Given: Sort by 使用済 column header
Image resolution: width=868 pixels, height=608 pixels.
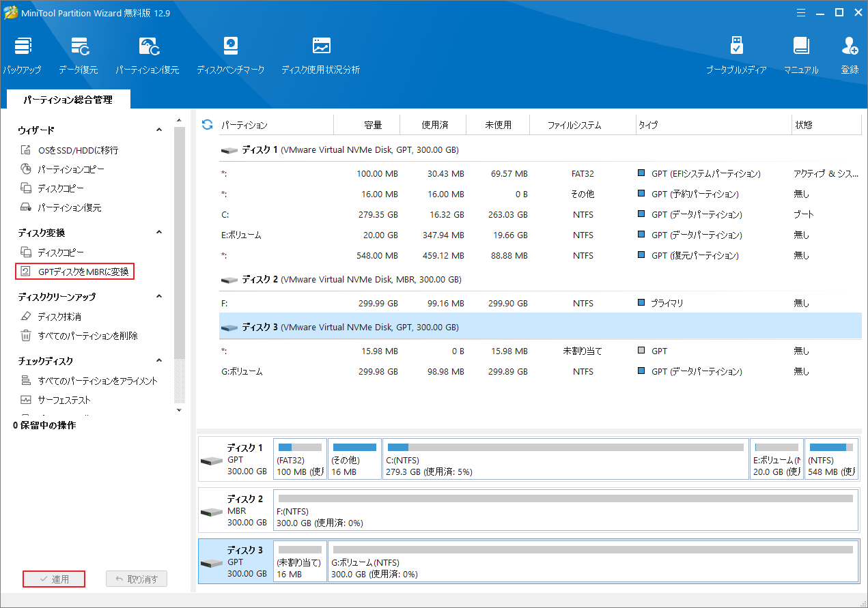Looking at the screenshot, I should coord(433,125).
